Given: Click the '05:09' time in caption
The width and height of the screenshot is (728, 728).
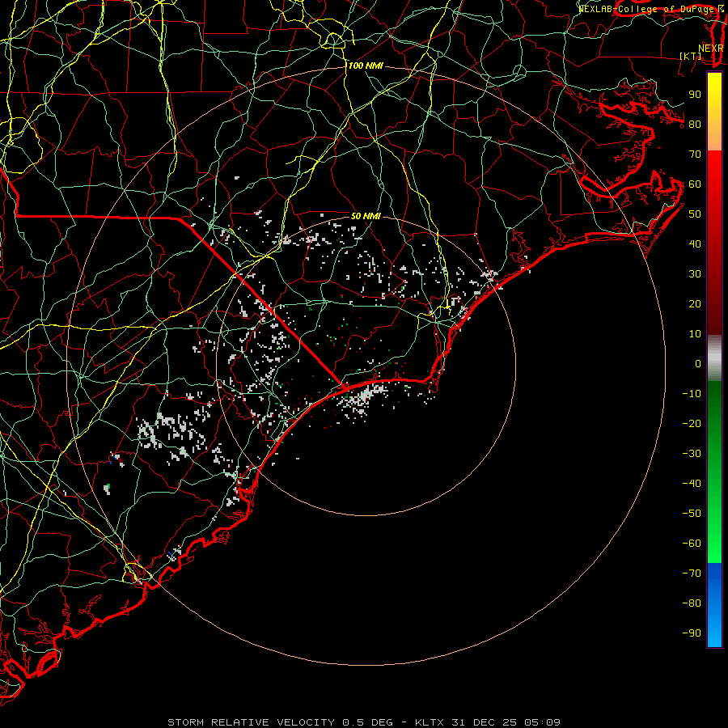Looking at the screenshot, I should coord(543,722).
